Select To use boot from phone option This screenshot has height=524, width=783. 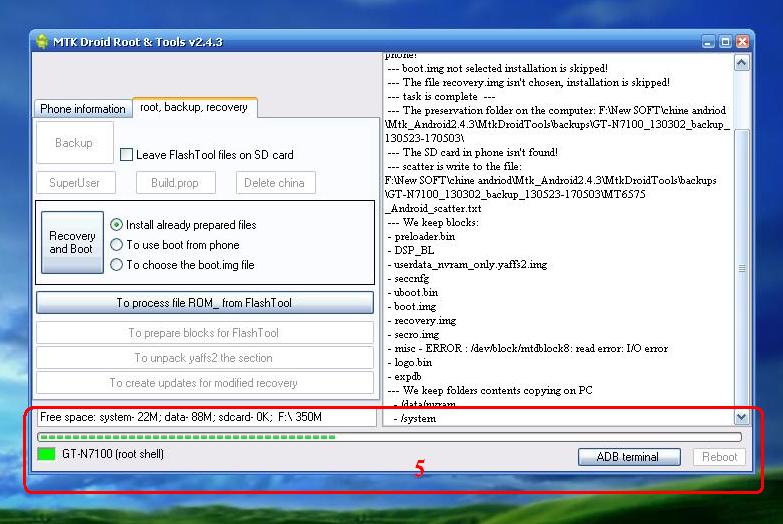coord(116,245)
